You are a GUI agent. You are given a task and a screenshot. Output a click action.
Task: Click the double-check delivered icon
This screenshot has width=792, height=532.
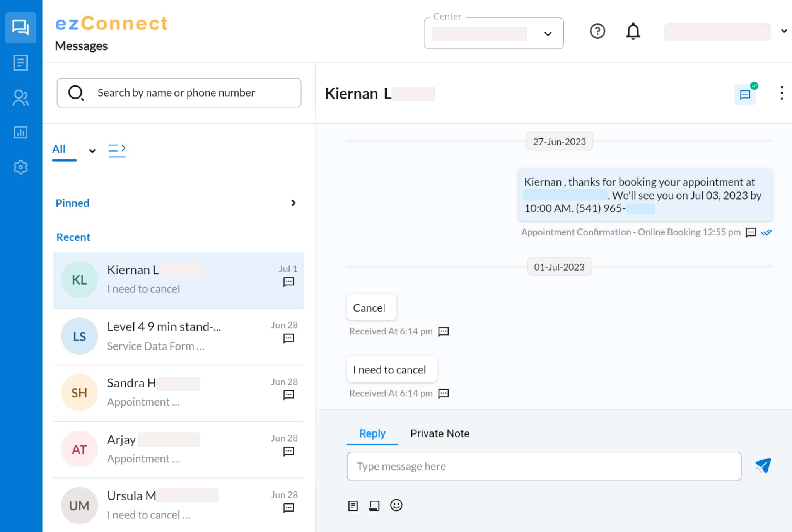pos(766,232)
